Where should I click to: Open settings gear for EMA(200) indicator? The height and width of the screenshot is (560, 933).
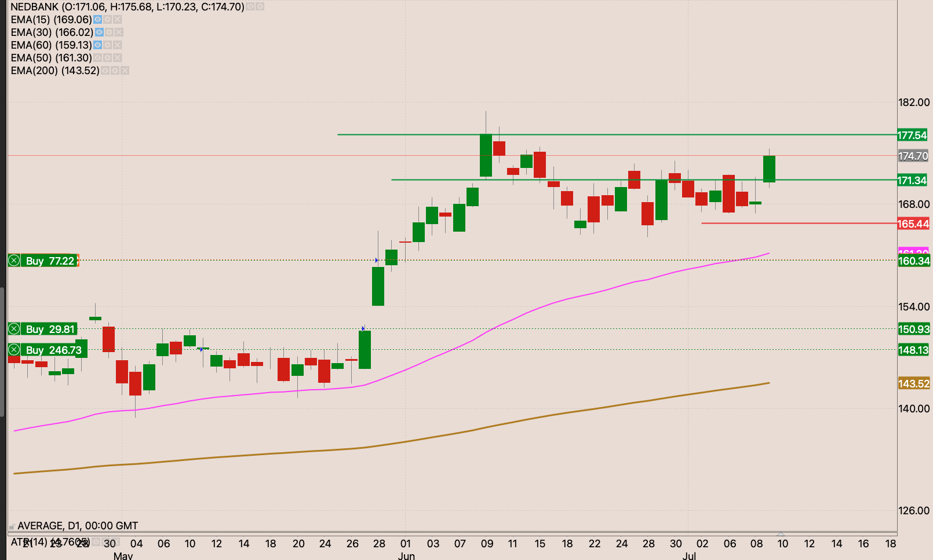115,70
